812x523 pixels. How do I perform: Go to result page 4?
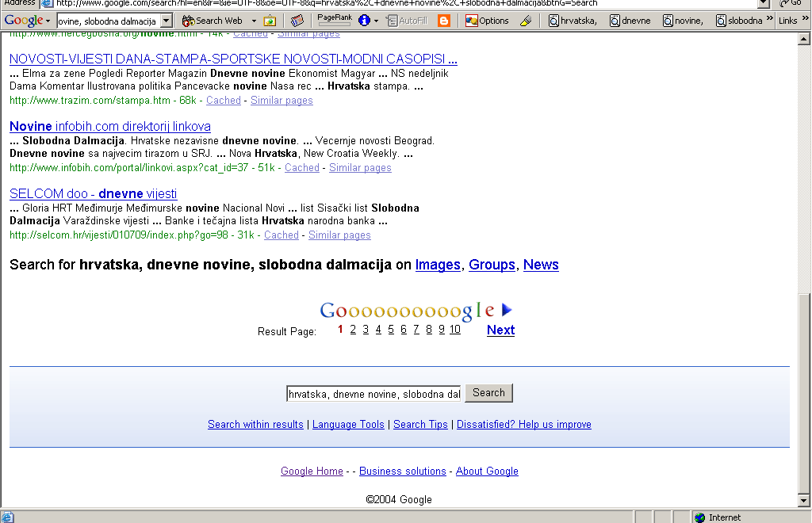point(378,330)
